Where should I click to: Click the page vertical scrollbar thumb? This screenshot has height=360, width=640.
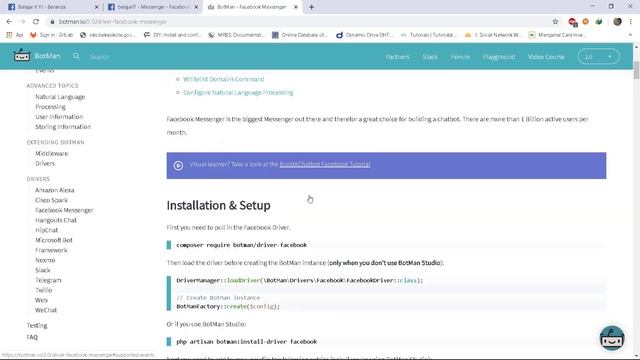click(636, 70)
